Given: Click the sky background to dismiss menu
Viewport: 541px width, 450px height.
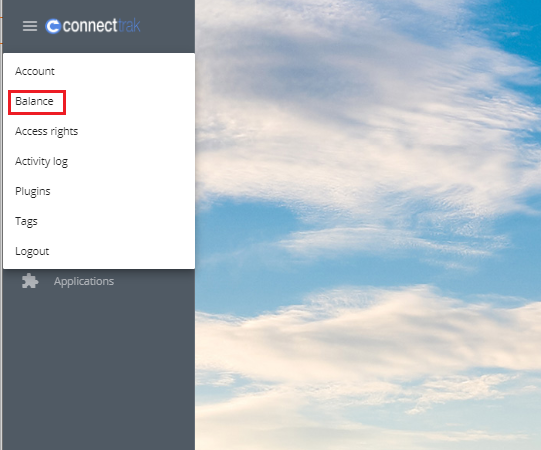Looking at the screenshot, I should (x=368, y=225).
